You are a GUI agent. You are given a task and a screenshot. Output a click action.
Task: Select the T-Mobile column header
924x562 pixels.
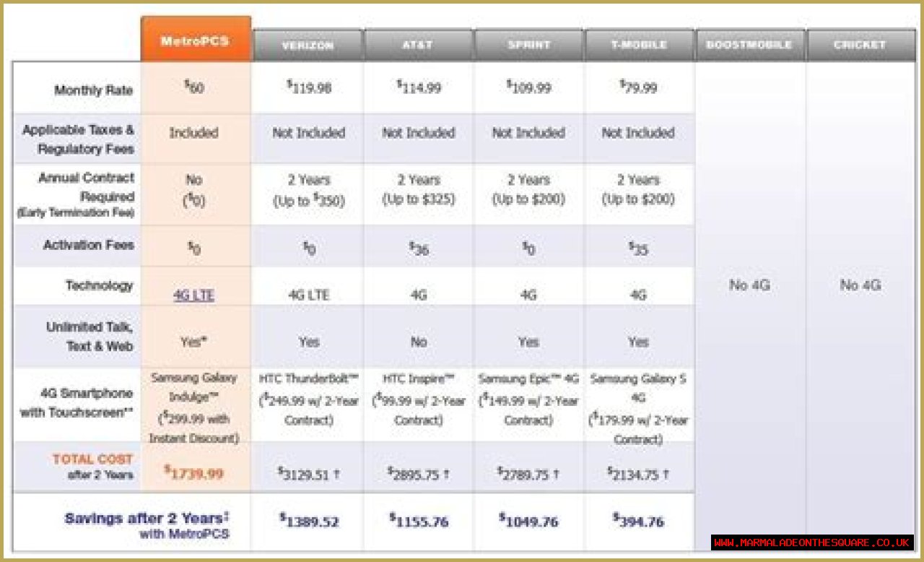coord(638,46)
